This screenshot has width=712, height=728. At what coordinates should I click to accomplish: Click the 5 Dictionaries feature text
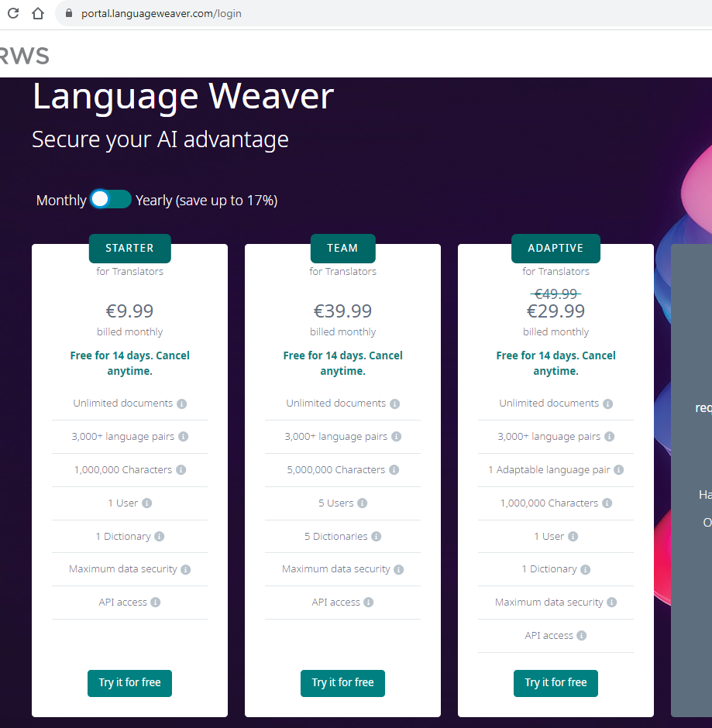[335, 537]
